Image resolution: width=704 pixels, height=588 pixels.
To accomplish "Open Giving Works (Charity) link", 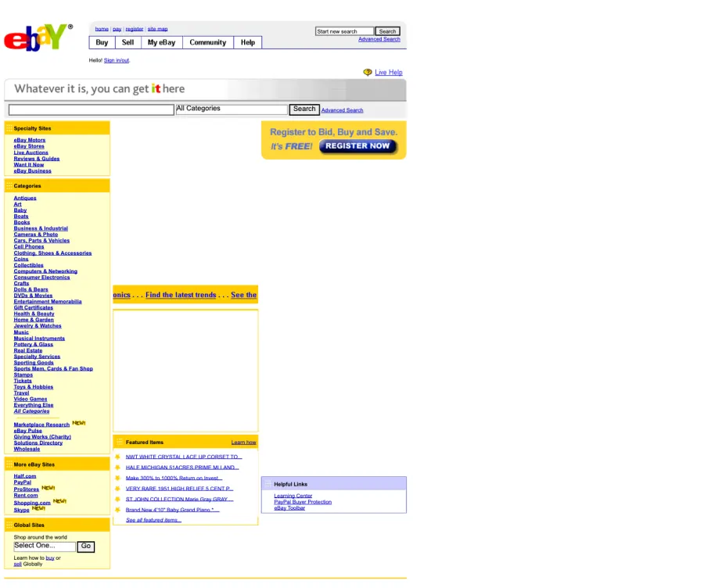I will coord(42,437).
